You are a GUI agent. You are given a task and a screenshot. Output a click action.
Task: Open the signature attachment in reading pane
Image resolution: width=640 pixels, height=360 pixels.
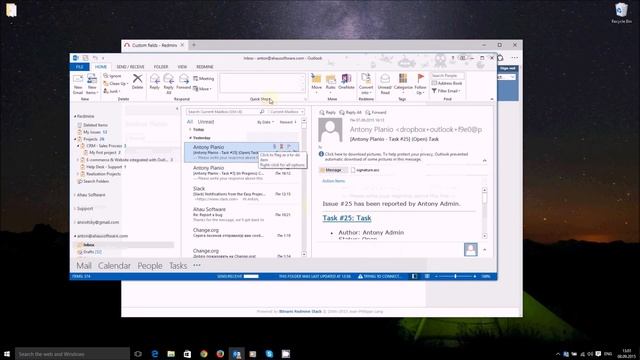(x=365, y=170)
